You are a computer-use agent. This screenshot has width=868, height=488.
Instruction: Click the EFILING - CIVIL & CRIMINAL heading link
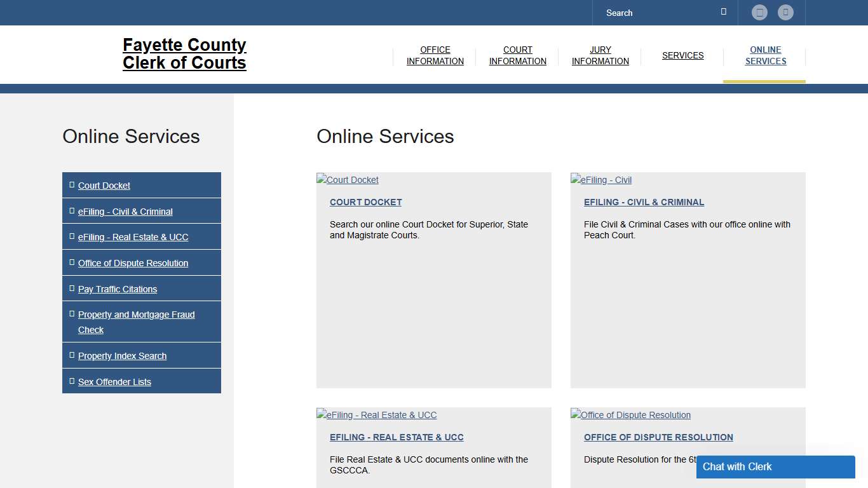(644, 202)
